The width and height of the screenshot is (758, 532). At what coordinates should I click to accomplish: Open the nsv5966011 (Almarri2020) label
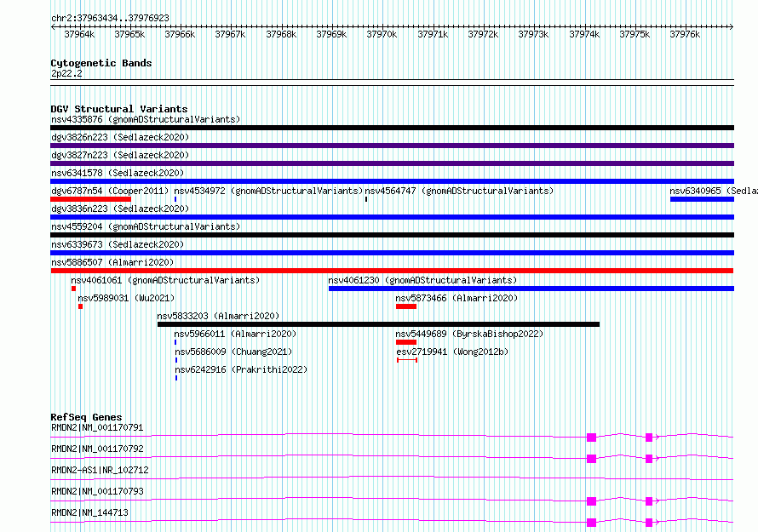click(235, 334)
